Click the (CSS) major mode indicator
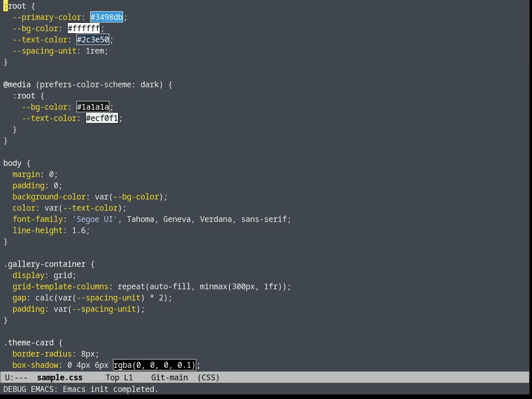Screen dimensions: 532x399 pos(209,377)
